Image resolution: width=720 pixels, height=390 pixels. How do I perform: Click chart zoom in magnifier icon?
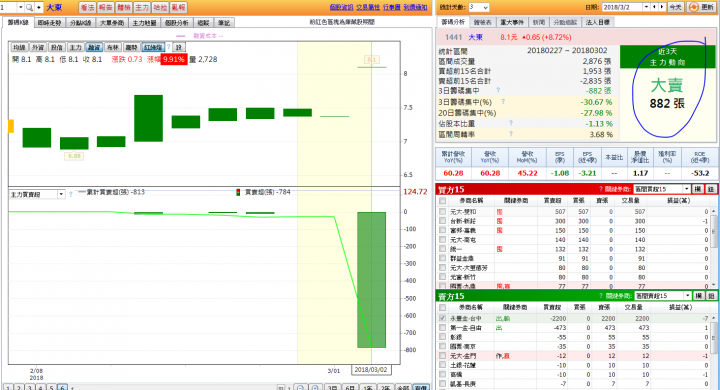315,388
